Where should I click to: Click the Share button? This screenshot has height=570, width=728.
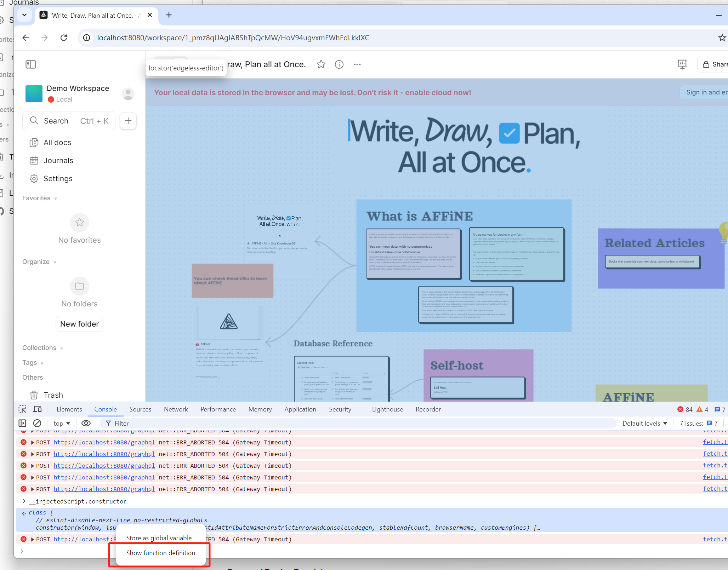[713, 64]
